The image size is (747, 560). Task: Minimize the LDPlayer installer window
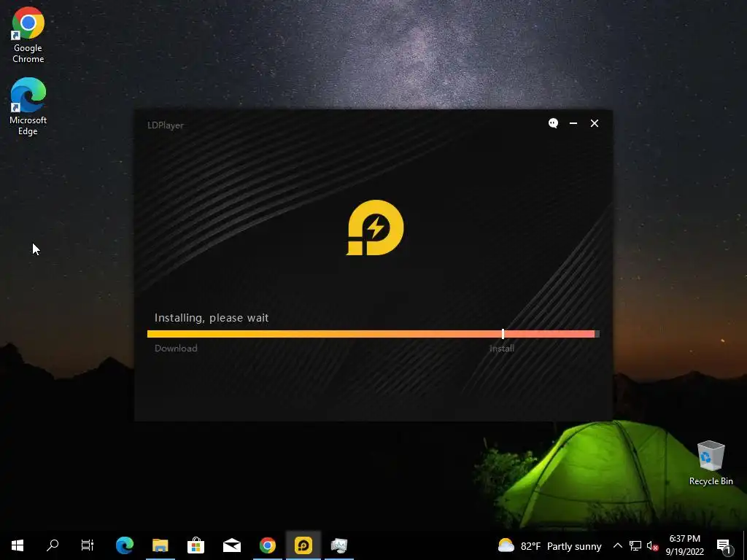(573, 123)
